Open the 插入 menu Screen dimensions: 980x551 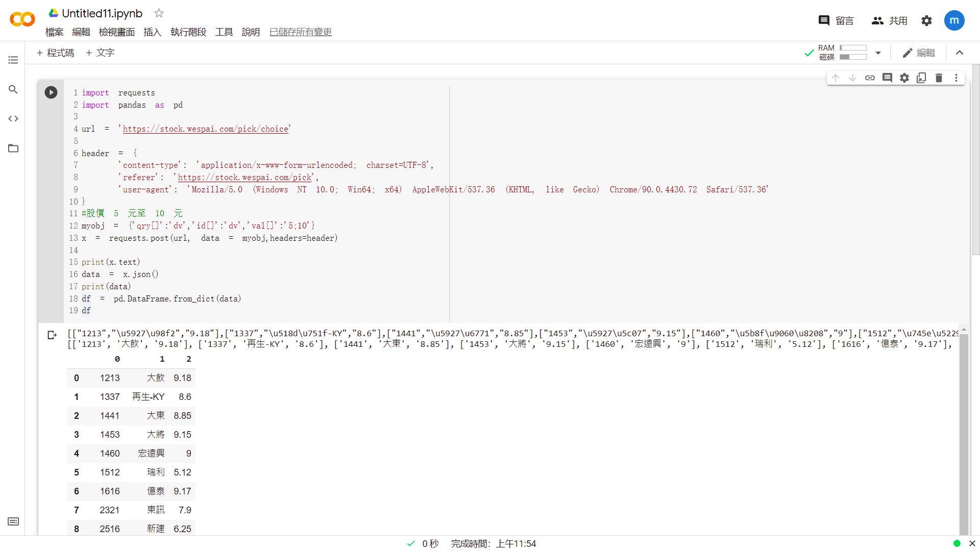pyautogui.click(x=153, y=32)
